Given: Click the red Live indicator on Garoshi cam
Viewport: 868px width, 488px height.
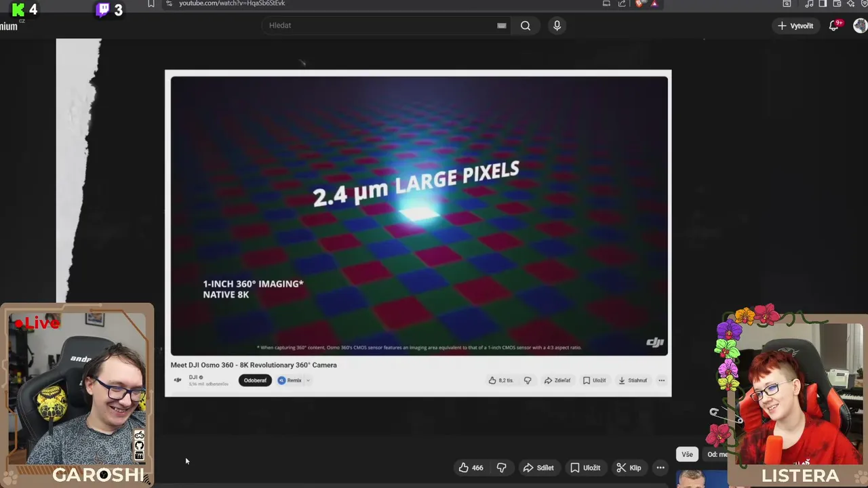Looking at the screenshot, I should (37, 323).
